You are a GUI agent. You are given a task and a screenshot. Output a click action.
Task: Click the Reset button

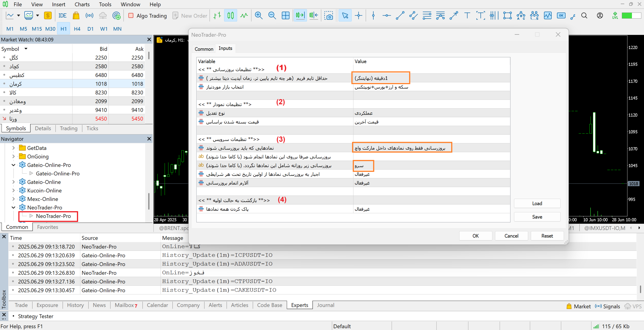pos(547,236)
